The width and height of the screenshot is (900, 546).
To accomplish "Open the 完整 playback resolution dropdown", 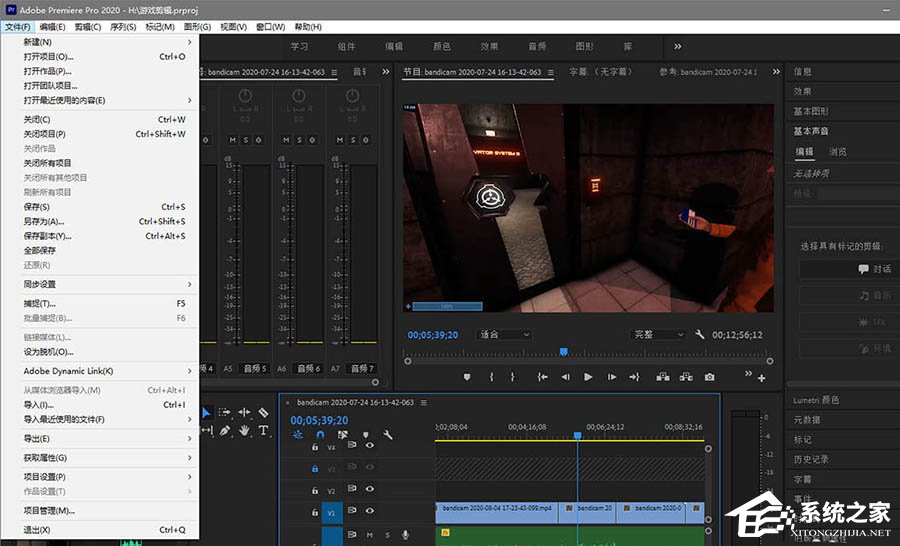I will point(659,335).
